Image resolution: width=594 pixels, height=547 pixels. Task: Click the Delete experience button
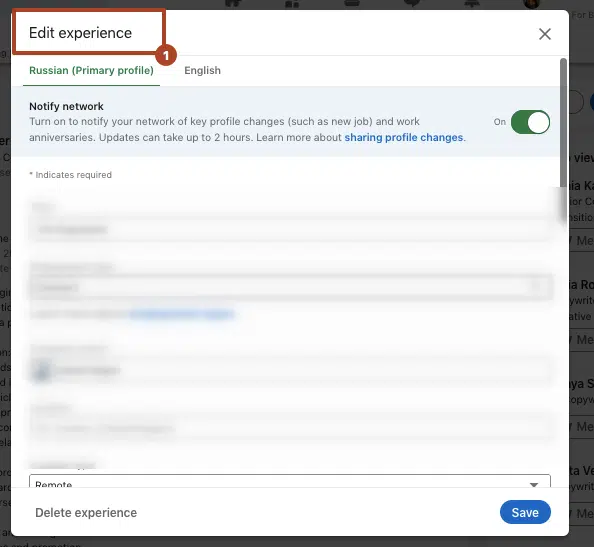point(86,513)
